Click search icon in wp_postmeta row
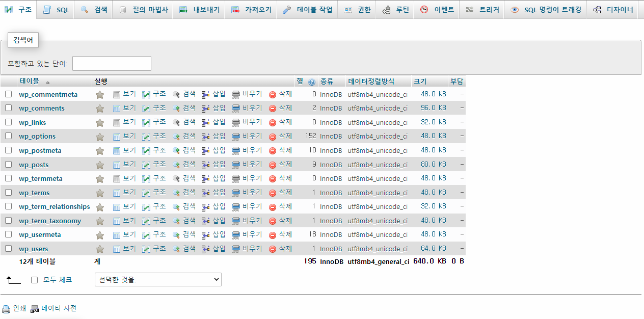644x319 pixels. tap(176, 151)
